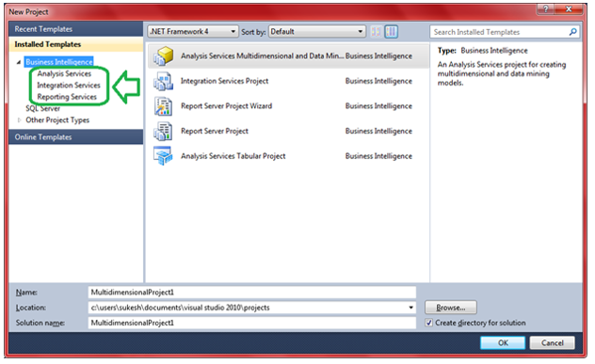The width and height of the screenshot is (595, 364).
Task: Expand Other Project Types node
Action: click(x=19, y=120)
